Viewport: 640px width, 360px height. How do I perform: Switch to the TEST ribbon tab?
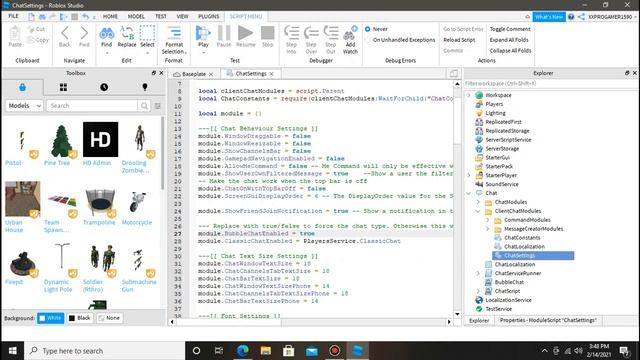(161, 16)
